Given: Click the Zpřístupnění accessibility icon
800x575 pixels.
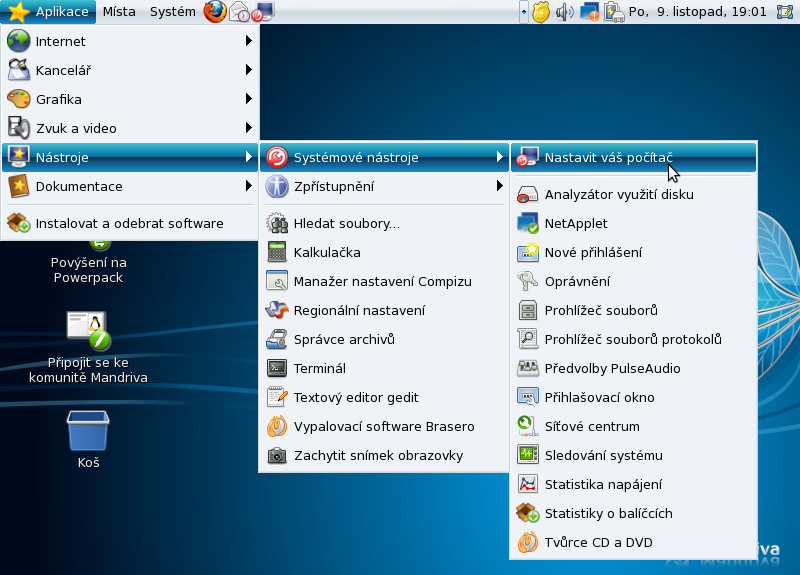Looking at the screenshot, I should pos(277,186).
